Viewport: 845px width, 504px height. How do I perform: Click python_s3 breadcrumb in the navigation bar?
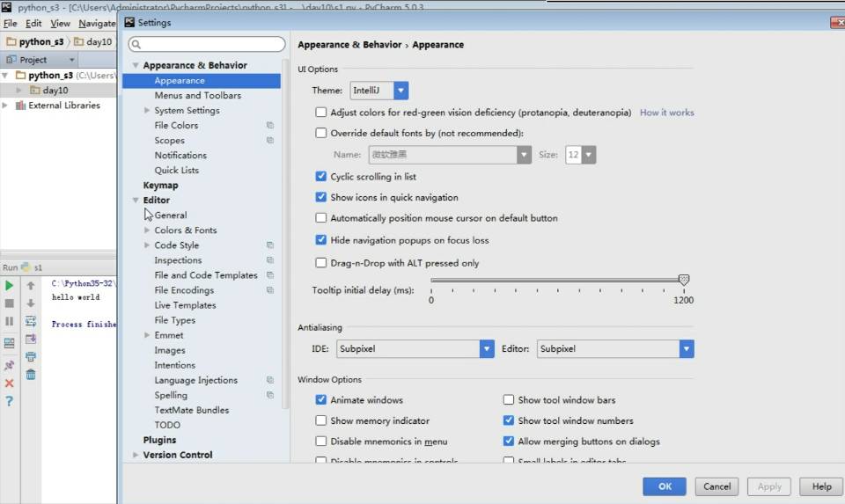35,41
